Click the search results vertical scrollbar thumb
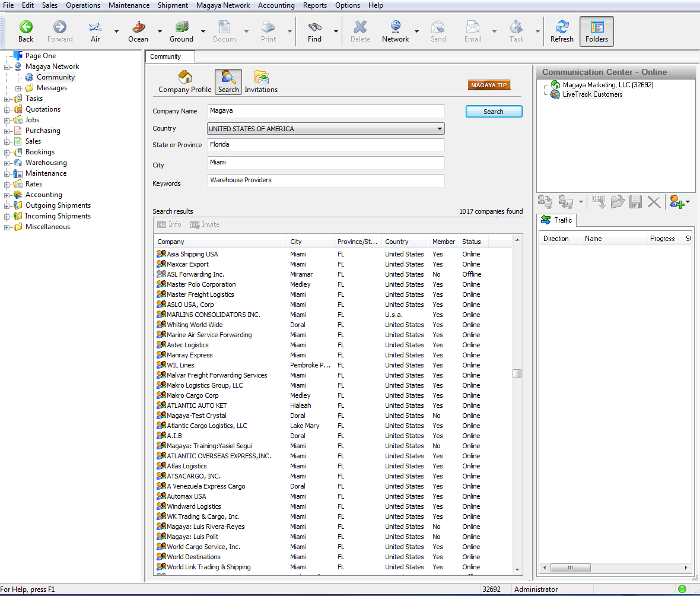The image size is (700, 596). pos(517,373)
